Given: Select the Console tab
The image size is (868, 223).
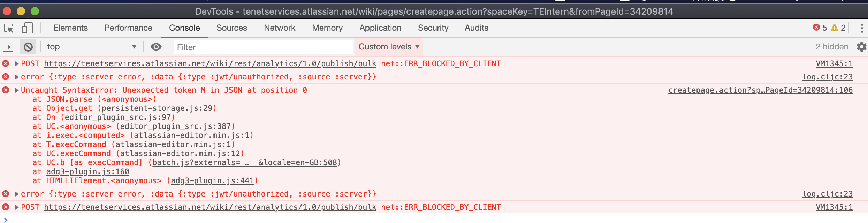Looking at the screenshot, I should (184, 28).
